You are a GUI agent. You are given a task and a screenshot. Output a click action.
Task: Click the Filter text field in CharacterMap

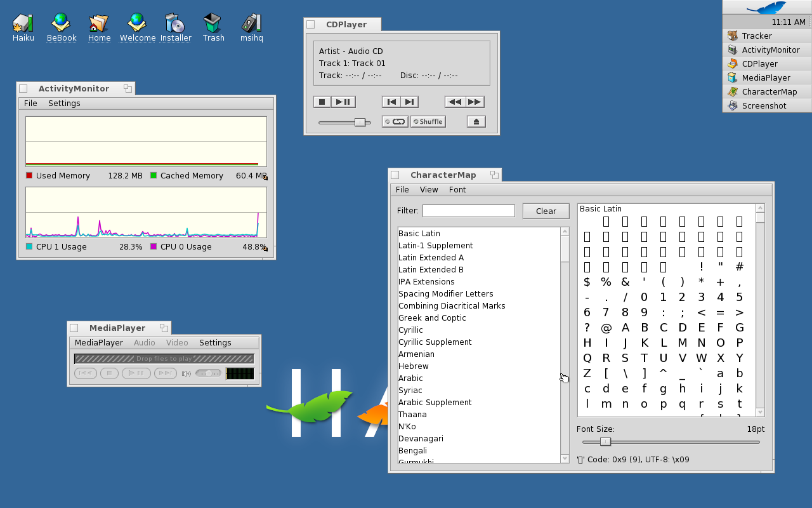click(x=469, y=211)
